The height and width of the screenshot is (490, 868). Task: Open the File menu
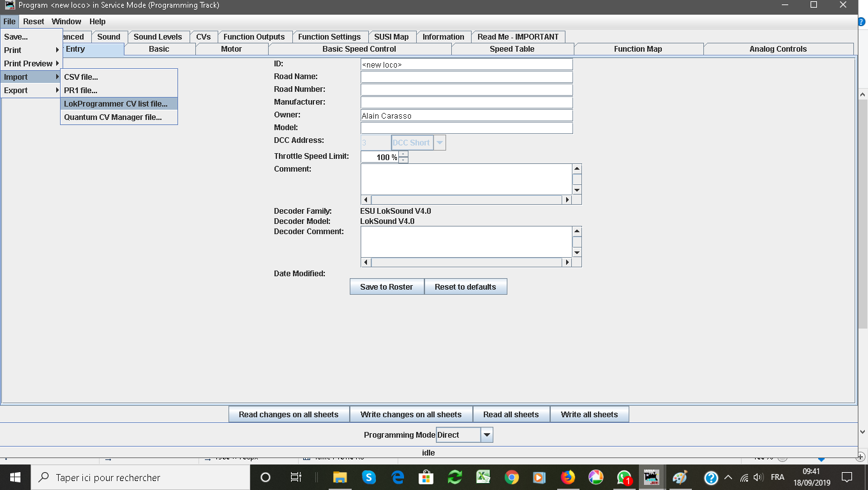pos(9,21)
